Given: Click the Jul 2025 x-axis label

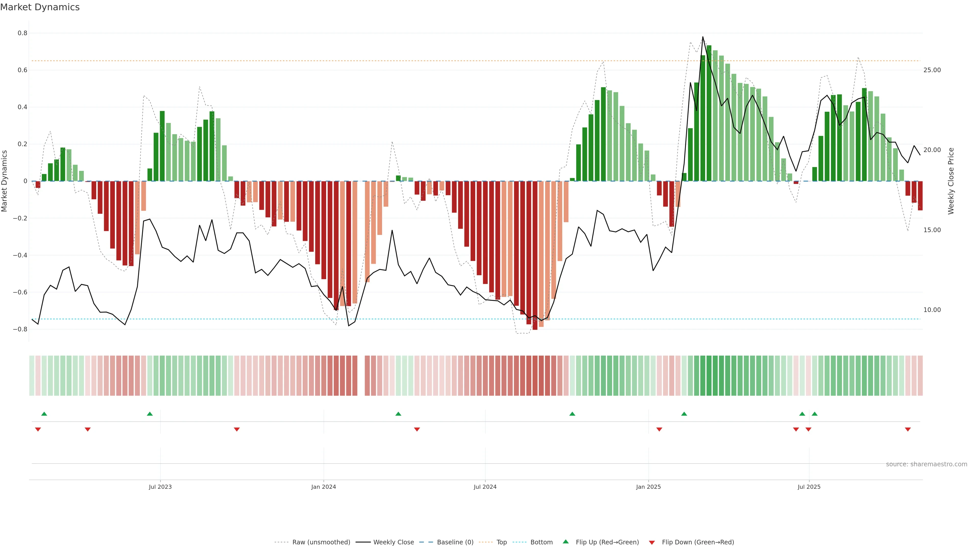Looking at the screenshot, I should click(x=809, y=487).
